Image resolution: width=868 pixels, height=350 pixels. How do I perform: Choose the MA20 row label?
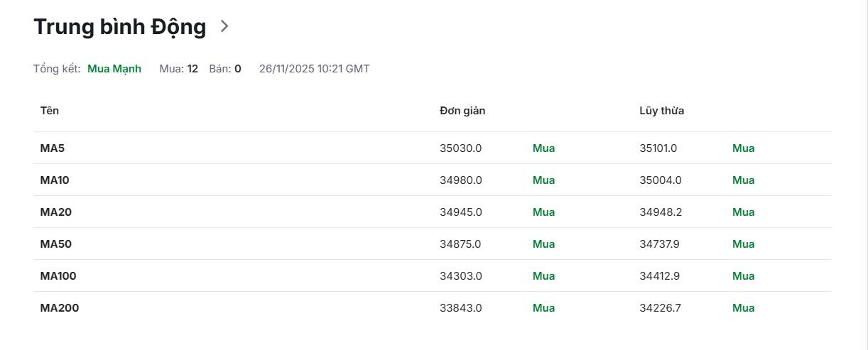pos(56,212)
